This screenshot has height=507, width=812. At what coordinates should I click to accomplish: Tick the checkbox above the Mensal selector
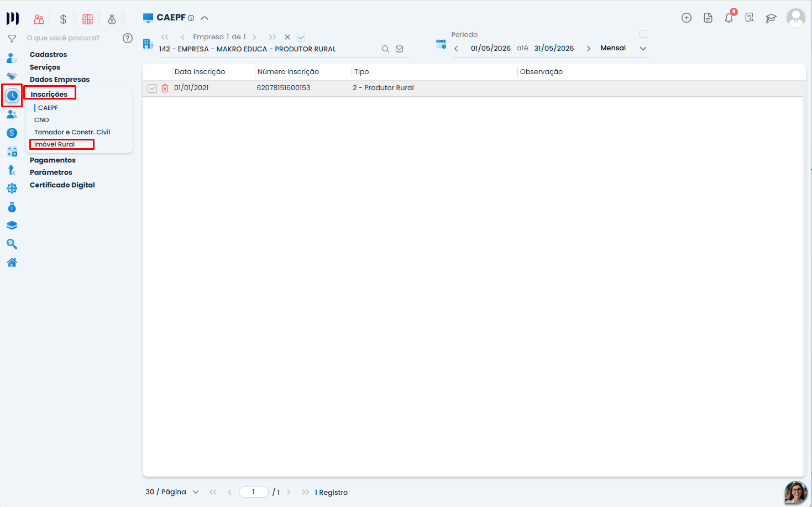[643, 34]
